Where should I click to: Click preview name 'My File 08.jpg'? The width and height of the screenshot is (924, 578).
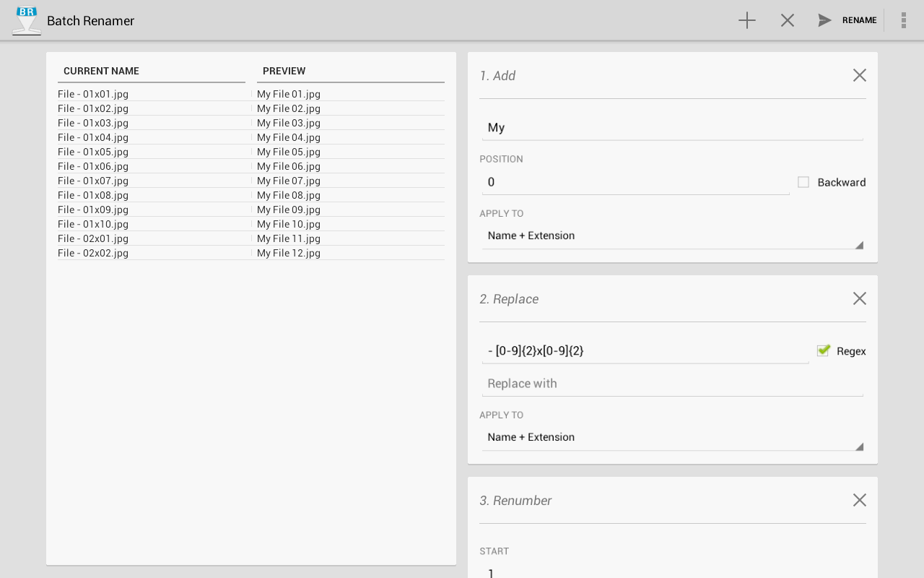click(289, 195)
